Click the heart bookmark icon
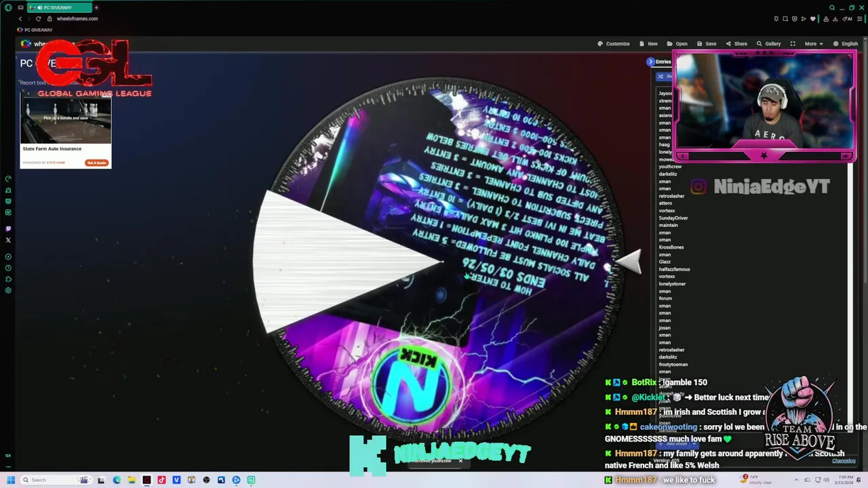Screen dimensions: 868x488 (812, 18)
